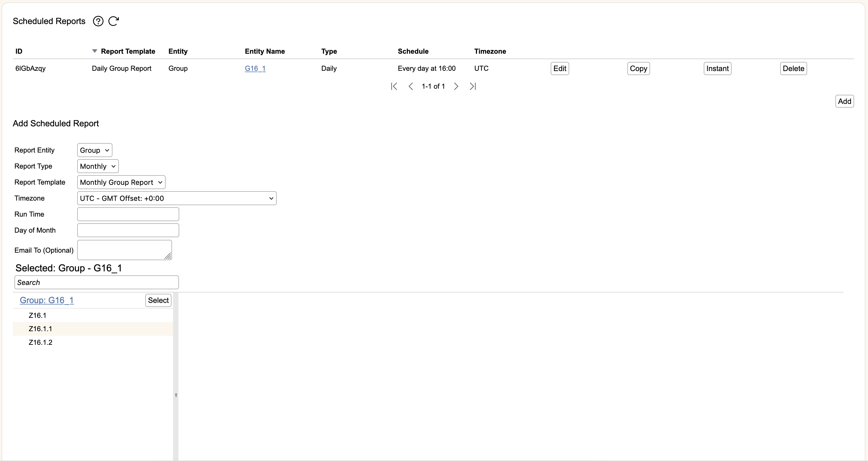Copy the Daily Group Report row
This screenshot has height=461, width=868.
click(639, 68)
